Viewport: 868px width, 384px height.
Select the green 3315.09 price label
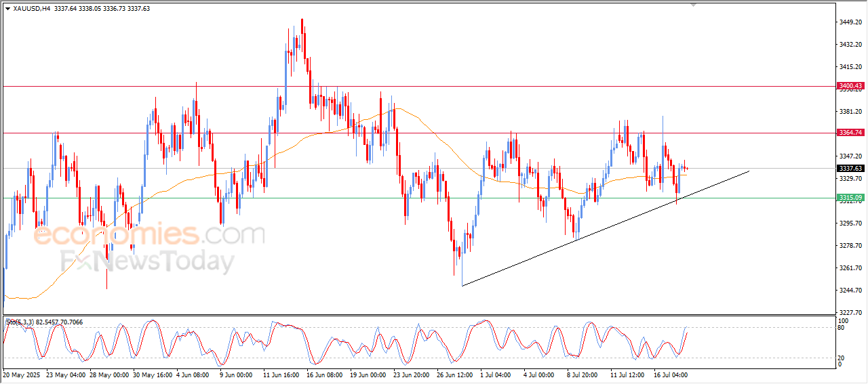click(x=850, y=198)
